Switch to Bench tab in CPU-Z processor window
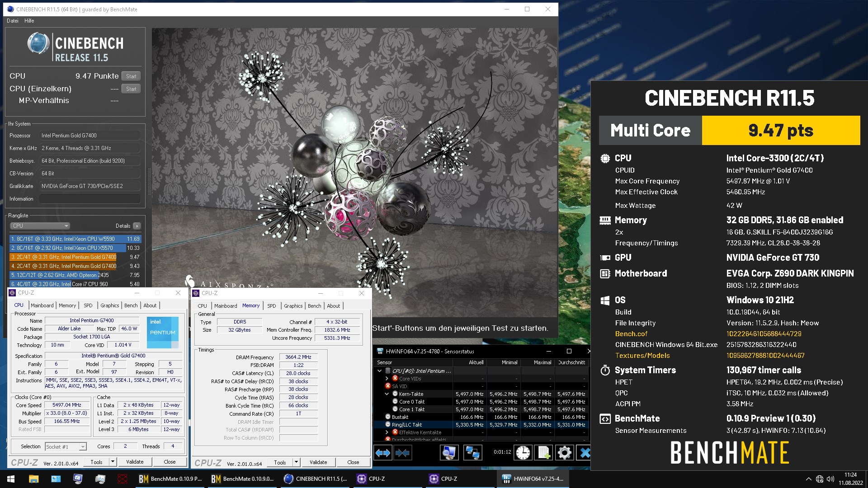Screen dimensions: 868x488 131,305
